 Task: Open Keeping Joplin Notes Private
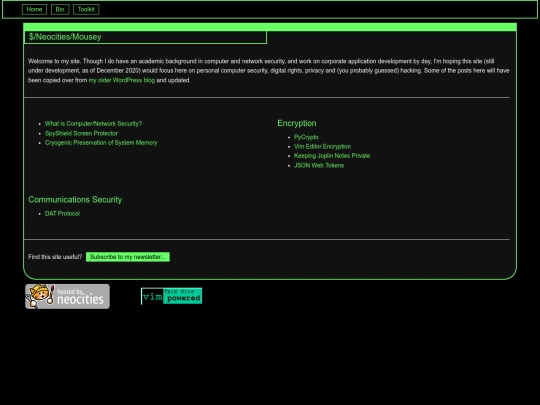click(x=332, y=156)
